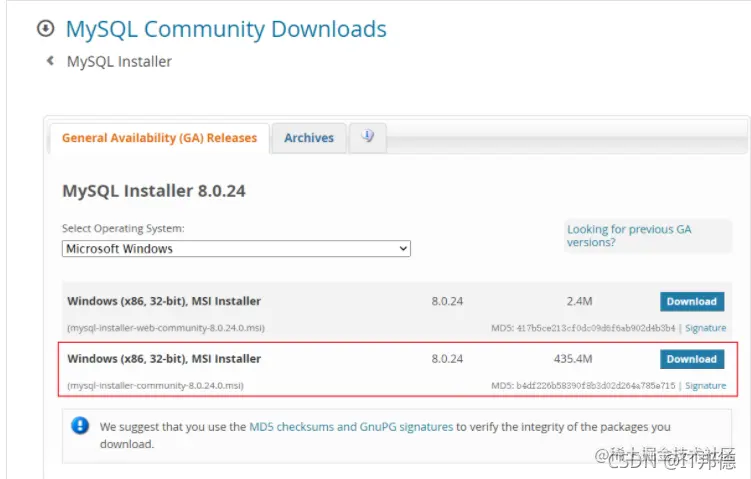751x479 pixels.
Task: Click the MSI Installer title in the 2.4M row
Action: [x=164, y=301]
